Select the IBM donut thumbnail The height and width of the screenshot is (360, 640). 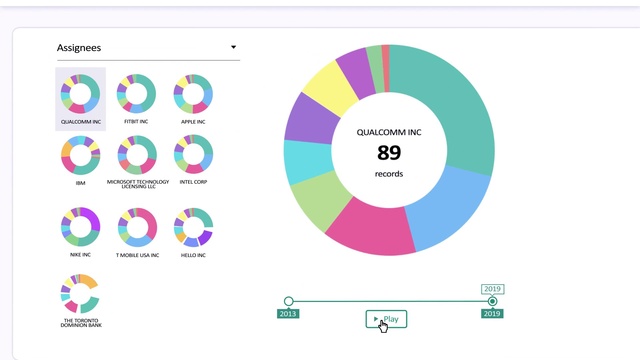pos(80,155)
